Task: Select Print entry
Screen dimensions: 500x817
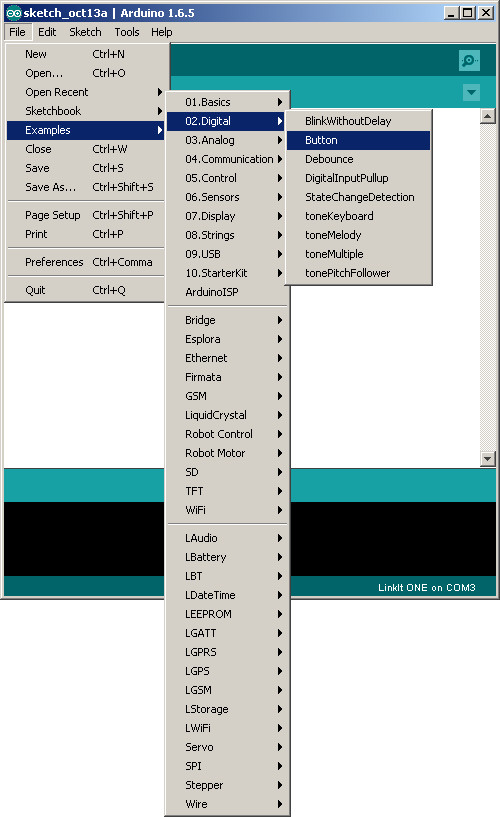Action: click(86, 234)
